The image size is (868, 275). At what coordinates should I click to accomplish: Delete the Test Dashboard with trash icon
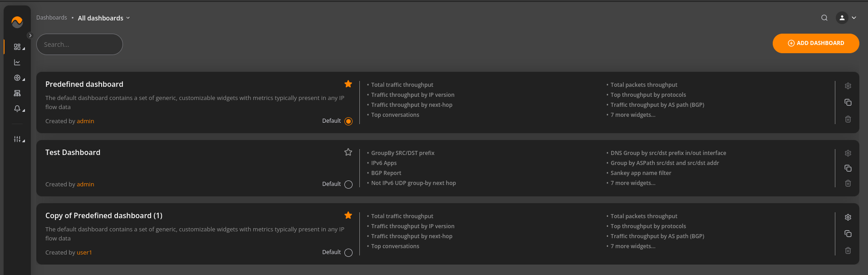[x=848, y=183]
